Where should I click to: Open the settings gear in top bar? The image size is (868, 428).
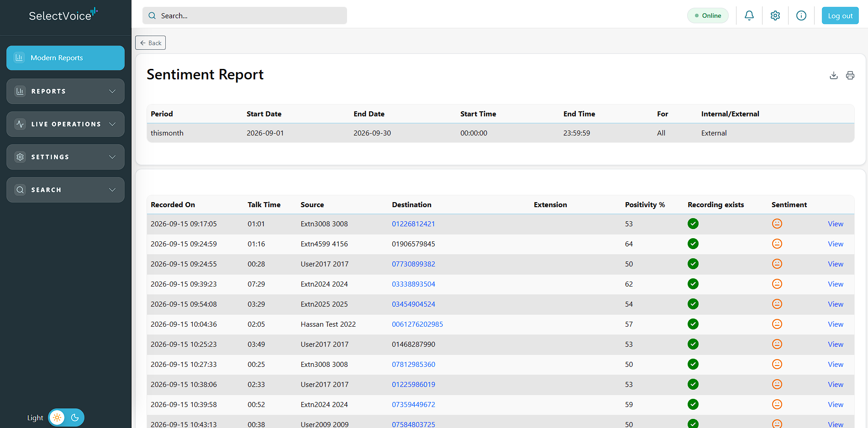pos(775,16)
